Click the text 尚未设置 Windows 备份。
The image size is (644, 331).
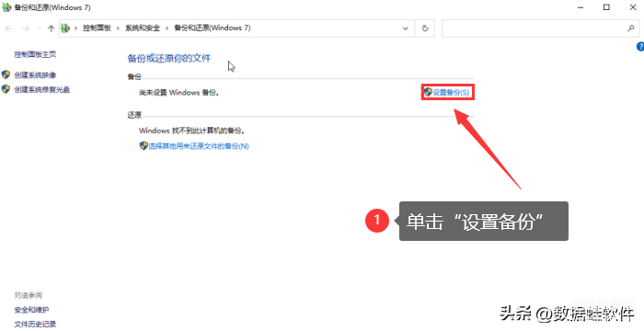point(179,92)
